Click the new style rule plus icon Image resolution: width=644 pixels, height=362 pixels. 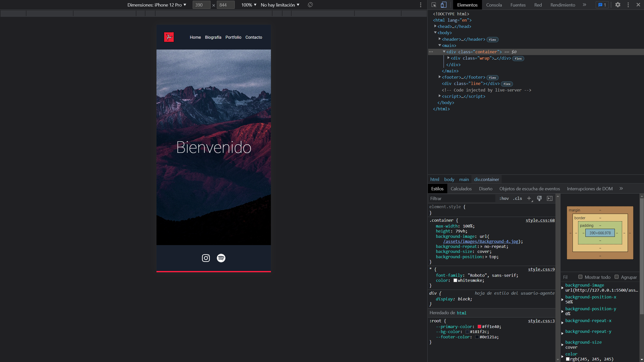click(x=529, y=198)
